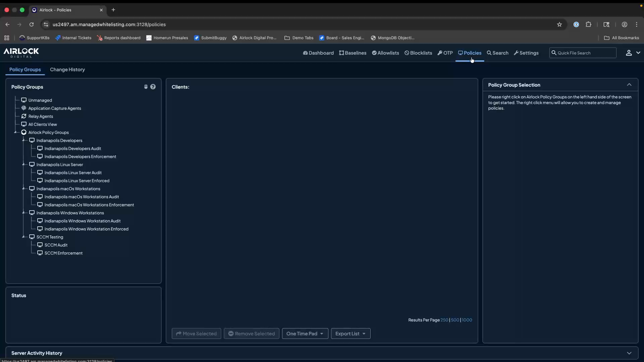Set results per page to 1000
The width and height of the screenshot is (644, 362).
tap(467, 320)
